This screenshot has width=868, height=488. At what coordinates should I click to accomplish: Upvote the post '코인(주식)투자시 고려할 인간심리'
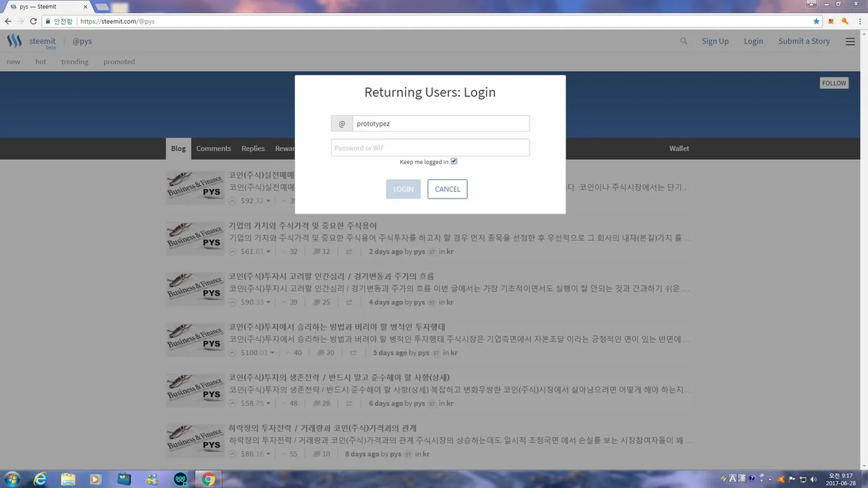click(233, 302)
